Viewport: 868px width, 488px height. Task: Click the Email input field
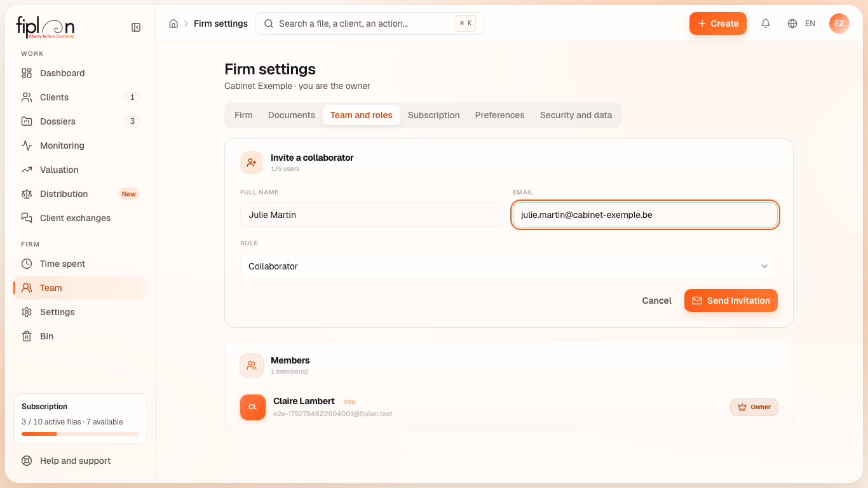tap(645, 215)
